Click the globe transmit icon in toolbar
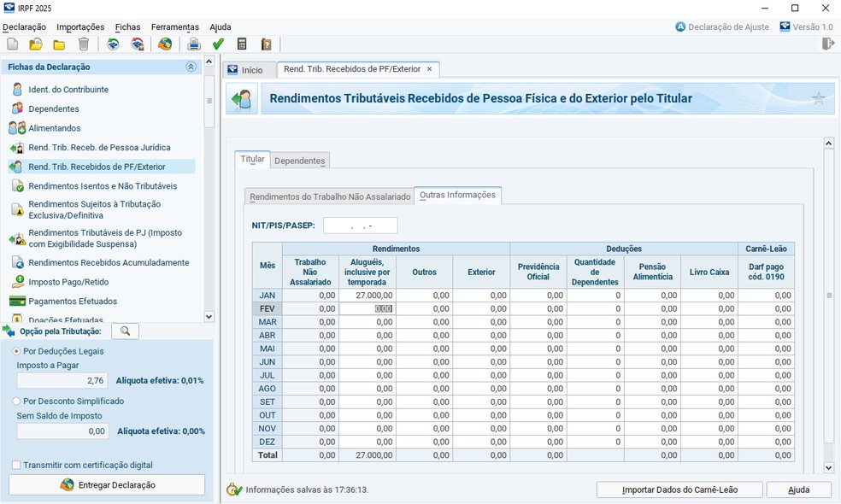The height and width of the screenshot is (504, 841). point(165,44)
